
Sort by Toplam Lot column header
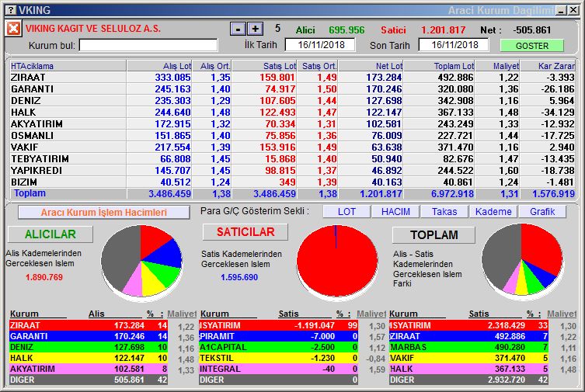(440, 66)
